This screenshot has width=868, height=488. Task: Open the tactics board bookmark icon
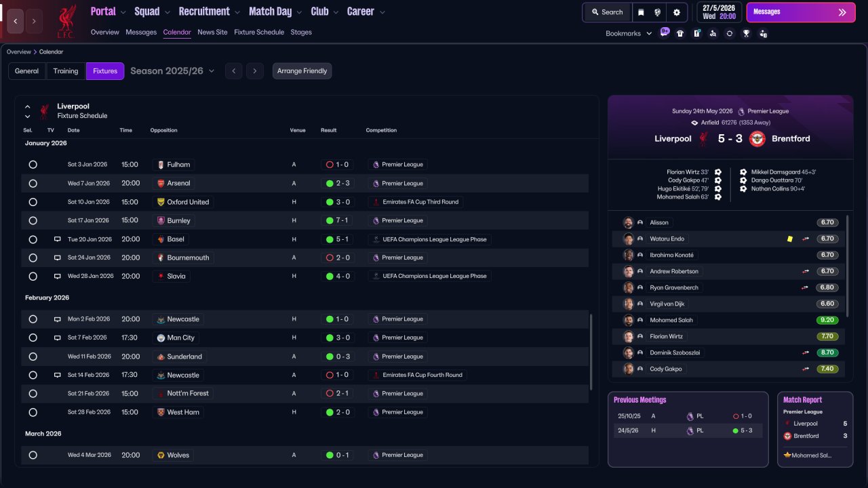pos(696,33)
